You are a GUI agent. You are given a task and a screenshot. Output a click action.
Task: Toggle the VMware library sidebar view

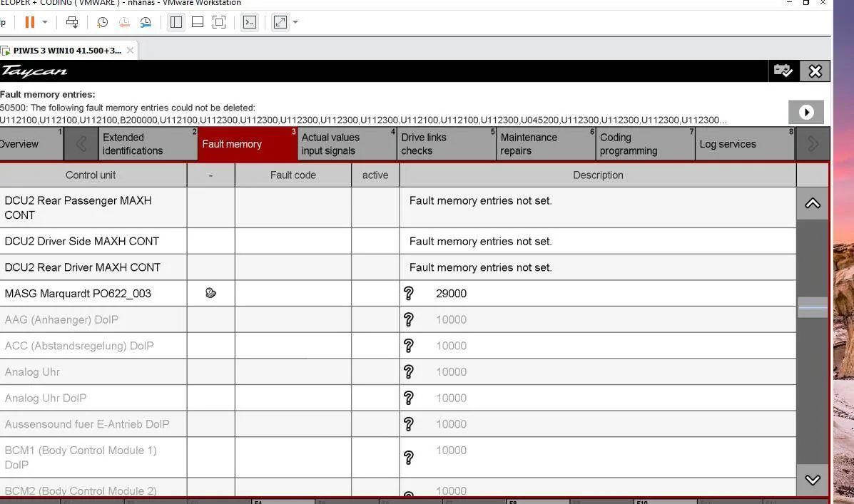(176, 22)
